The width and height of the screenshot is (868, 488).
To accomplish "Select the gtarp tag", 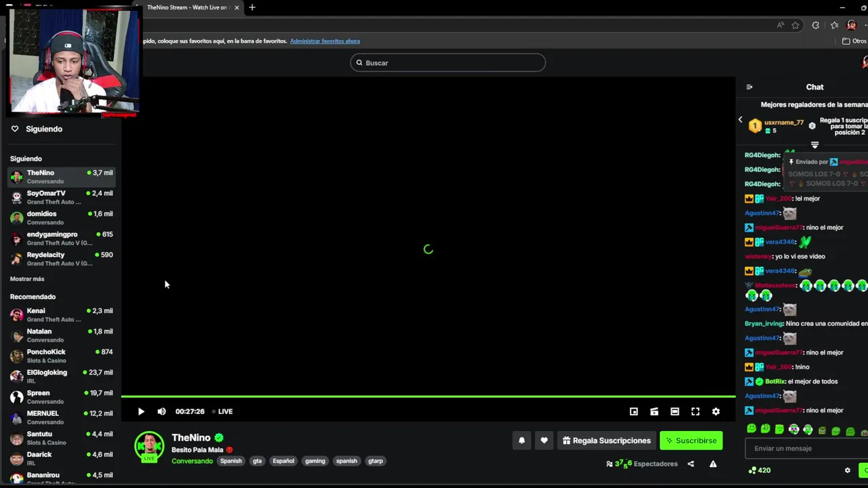I will (x=375, y=461).
